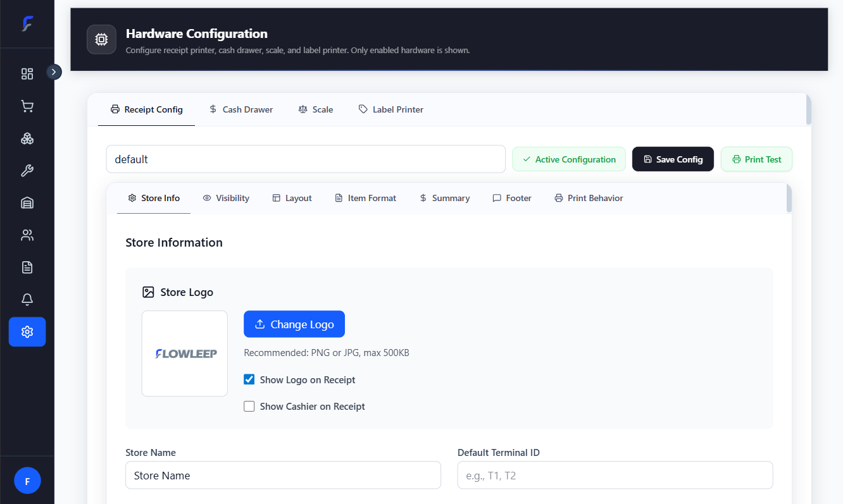Click Change Logo to upload a logo

click(x=294, y=324)
